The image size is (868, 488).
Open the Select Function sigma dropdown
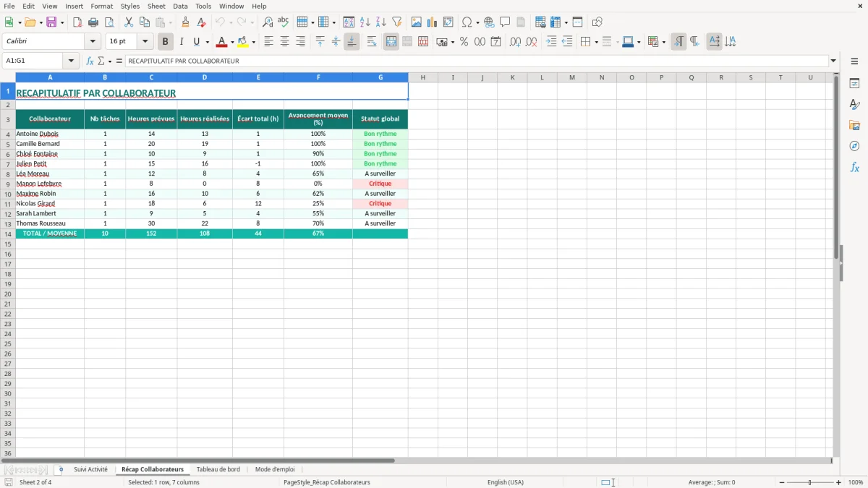point(109,61)
